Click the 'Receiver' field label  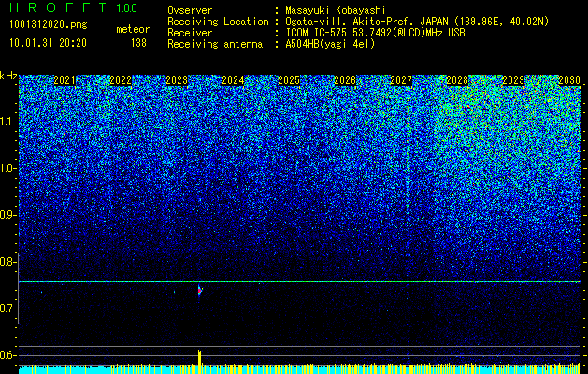[x=190, y=33]
